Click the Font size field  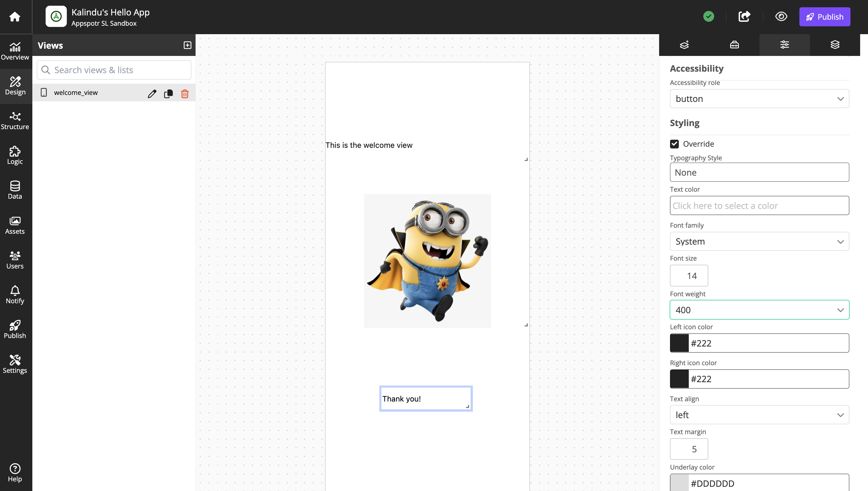tap(689, 275)
